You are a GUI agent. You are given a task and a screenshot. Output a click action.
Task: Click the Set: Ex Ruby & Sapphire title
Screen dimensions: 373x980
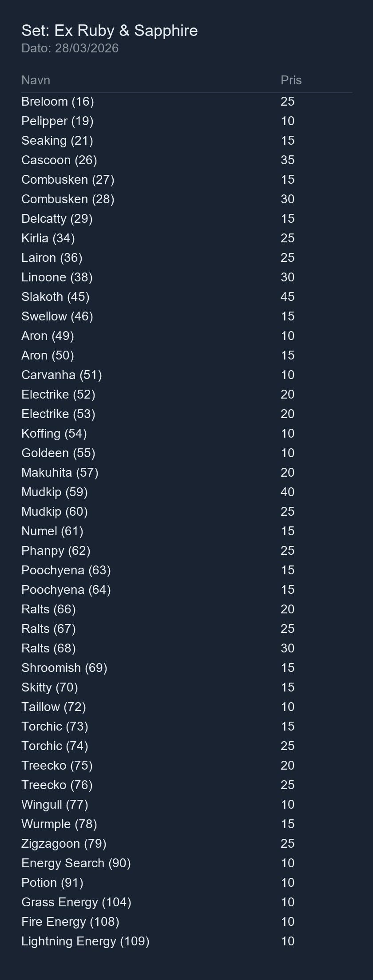coord(110,31)
